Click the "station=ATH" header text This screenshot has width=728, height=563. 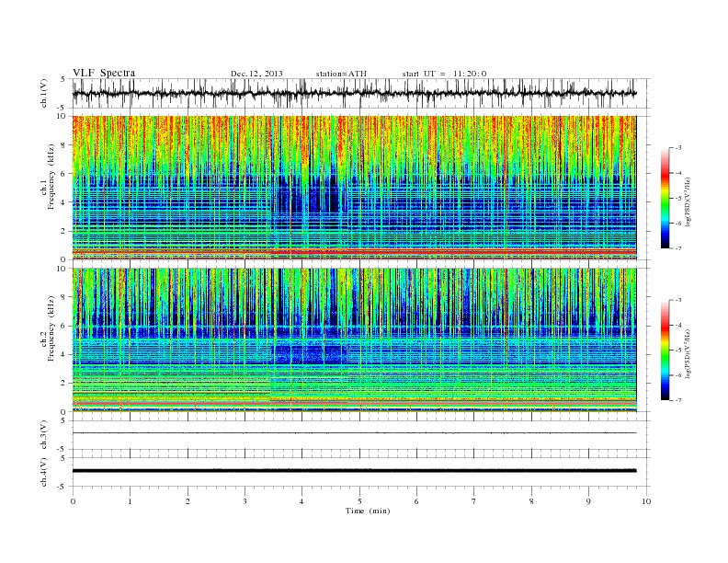(341, 74)
